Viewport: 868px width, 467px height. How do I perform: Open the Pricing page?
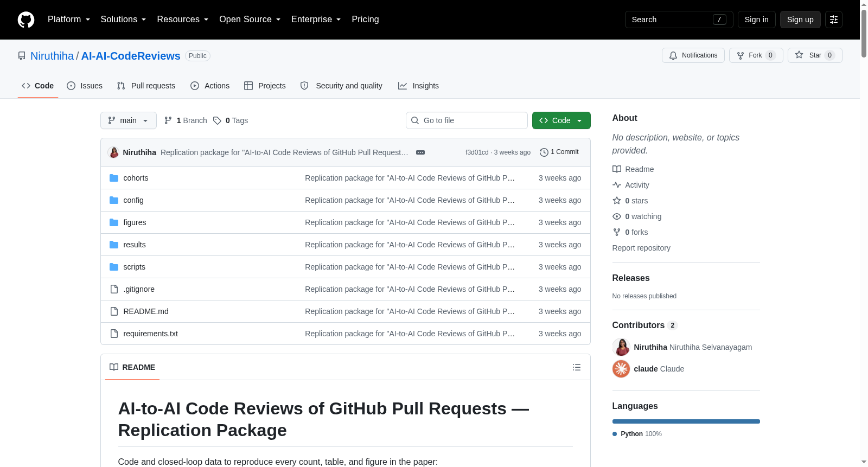click(365, 20)
